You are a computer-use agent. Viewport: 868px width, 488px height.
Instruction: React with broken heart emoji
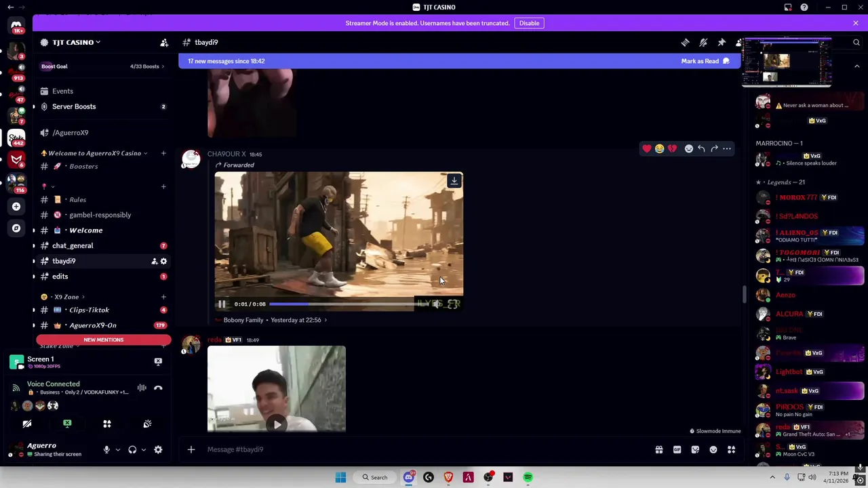(672, 148)
